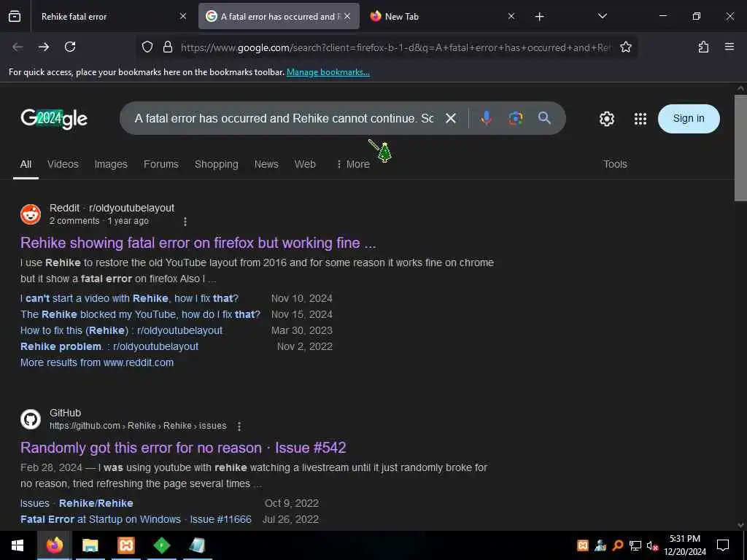747x560 pixels.
Task: Open Google quick settings gear
Action: (606, 119)
